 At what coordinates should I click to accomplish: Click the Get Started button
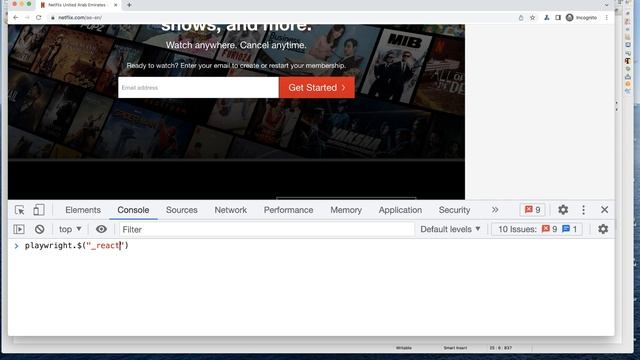click(x=317, y=87)
